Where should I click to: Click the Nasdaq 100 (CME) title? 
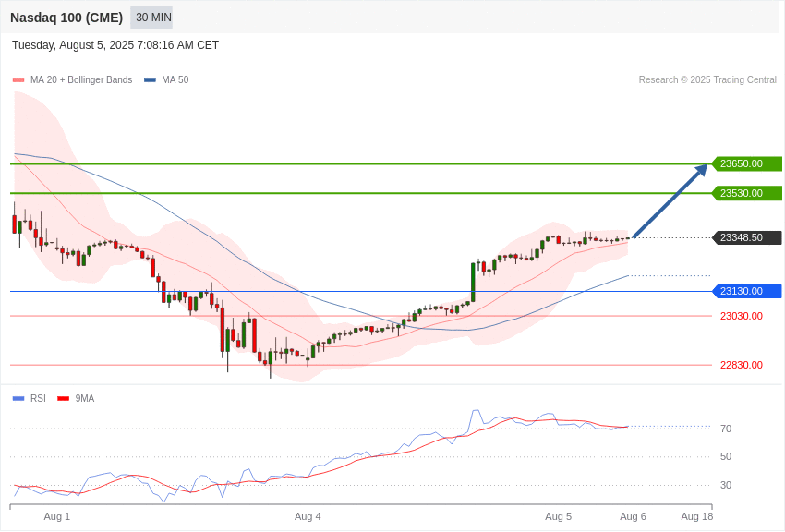coord(66,18)
